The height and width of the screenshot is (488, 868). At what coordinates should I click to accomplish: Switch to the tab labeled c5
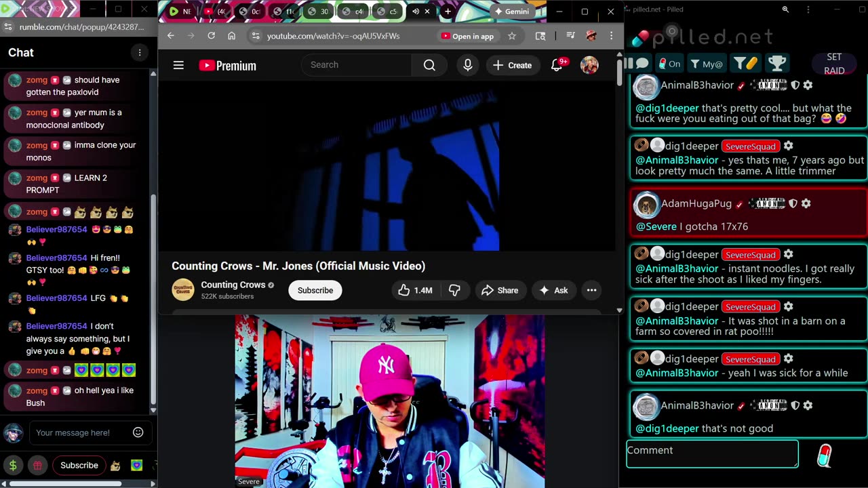pyautogui.click(x=387, y=12)
